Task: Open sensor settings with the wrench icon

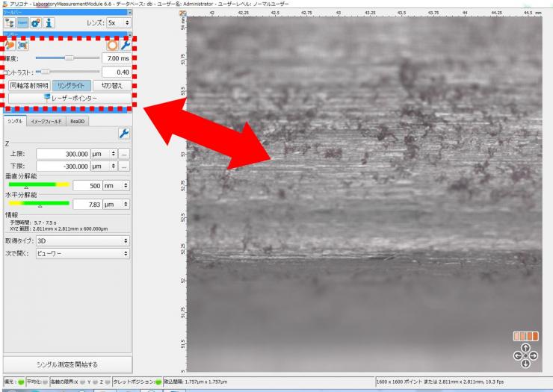Action: pos(125,45)
